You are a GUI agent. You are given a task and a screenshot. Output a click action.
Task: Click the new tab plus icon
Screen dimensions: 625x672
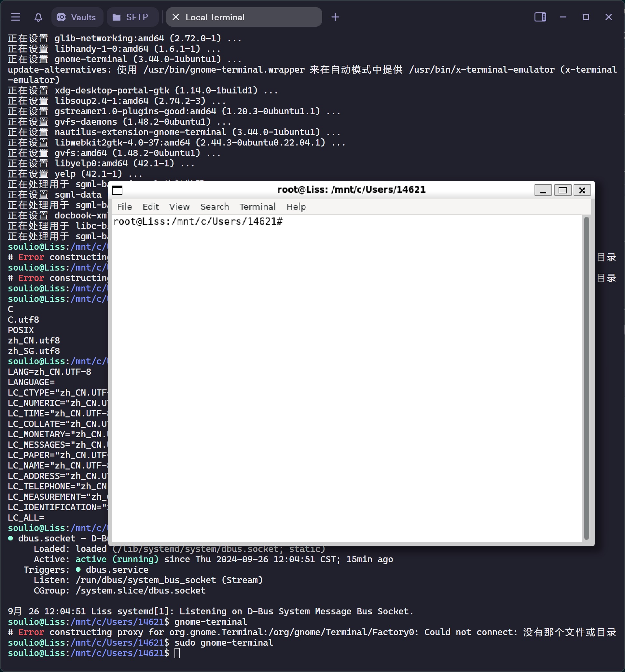(x=335, y=17)
